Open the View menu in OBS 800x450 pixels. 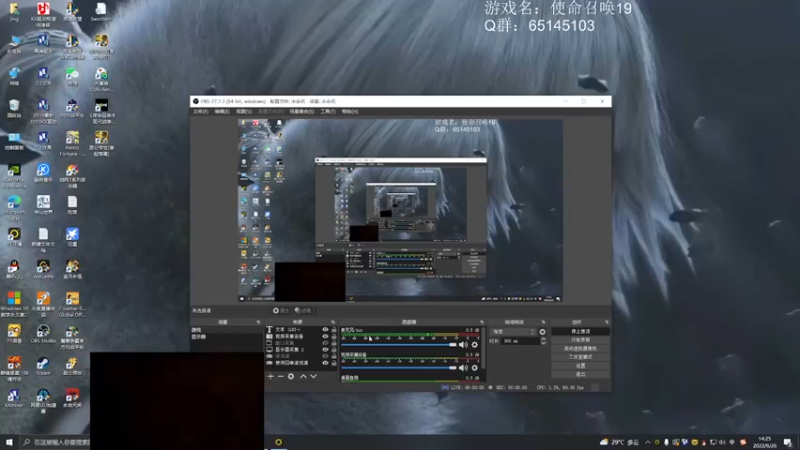244,112
